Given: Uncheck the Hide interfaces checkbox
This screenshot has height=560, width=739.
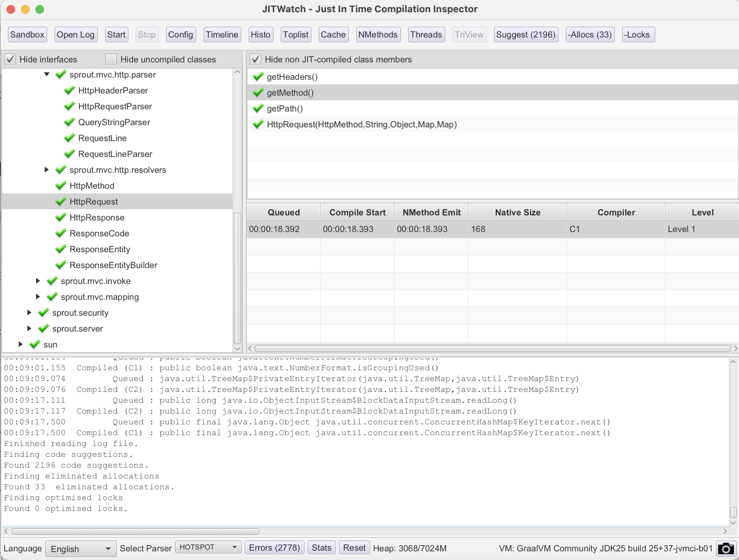Looking at the screenshot, I should coord(10,59).
